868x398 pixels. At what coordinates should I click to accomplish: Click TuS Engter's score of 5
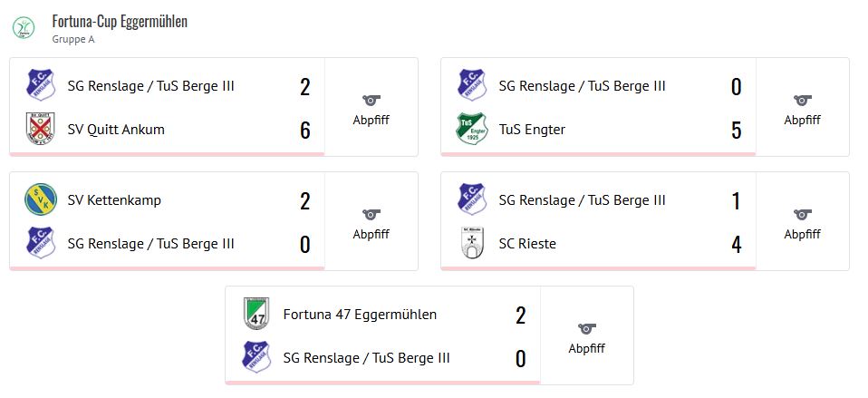tap(737, 131)
